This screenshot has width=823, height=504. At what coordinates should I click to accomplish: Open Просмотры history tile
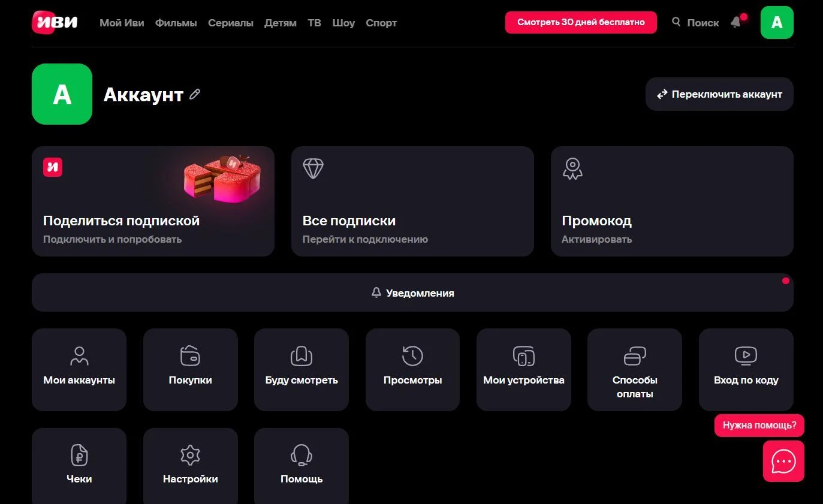point(412,370)
